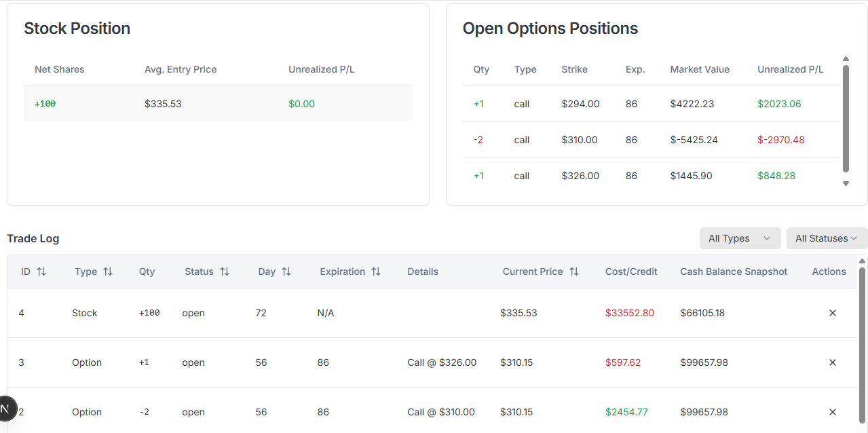Click the round N badge icon

(5, 409)
